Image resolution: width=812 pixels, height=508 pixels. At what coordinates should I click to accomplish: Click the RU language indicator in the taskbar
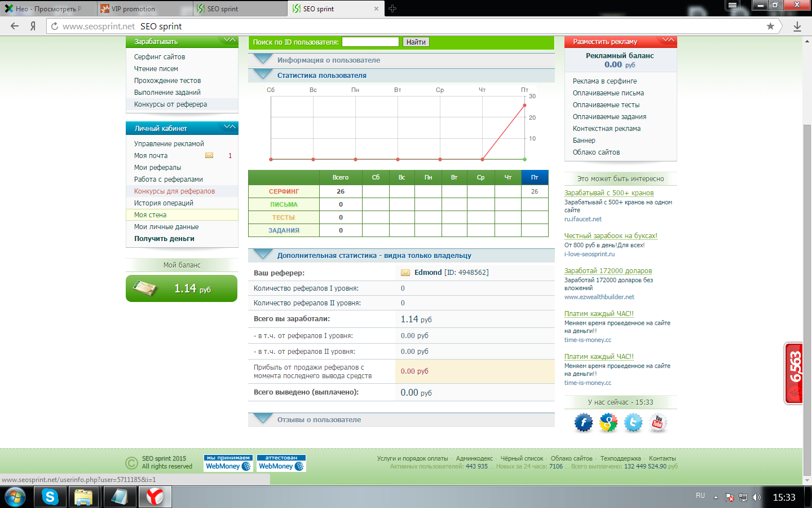tap(700, 496)
